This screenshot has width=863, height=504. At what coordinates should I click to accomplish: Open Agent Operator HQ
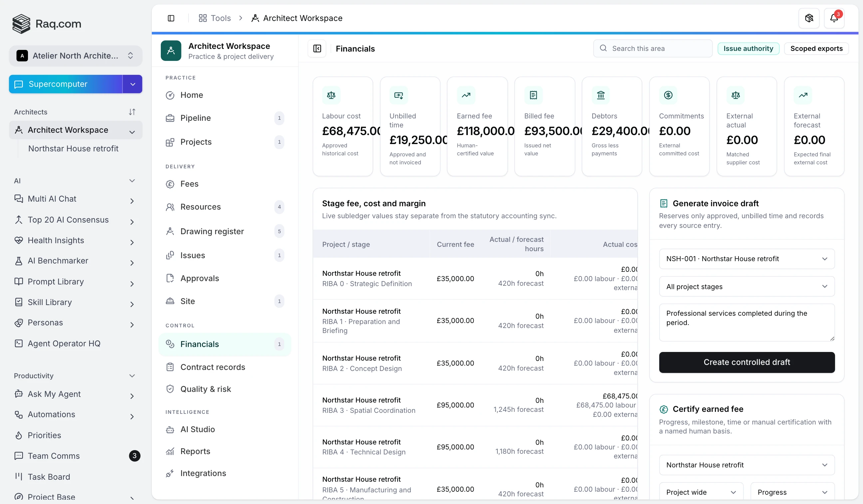pyautogui.click(x=76, y=344)
